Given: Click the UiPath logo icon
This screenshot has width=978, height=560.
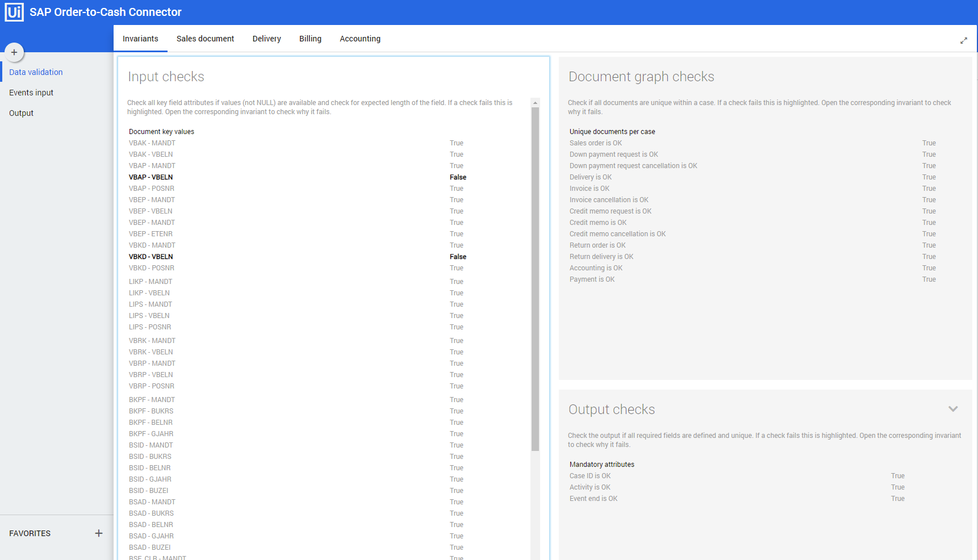Looking at the screenshot, I should [14, 12].
